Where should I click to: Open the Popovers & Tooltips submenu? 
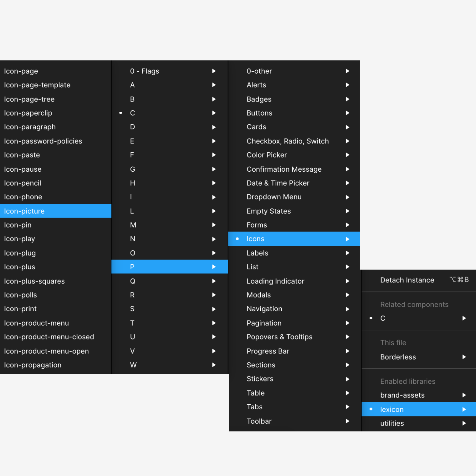(x=293, y=337)
